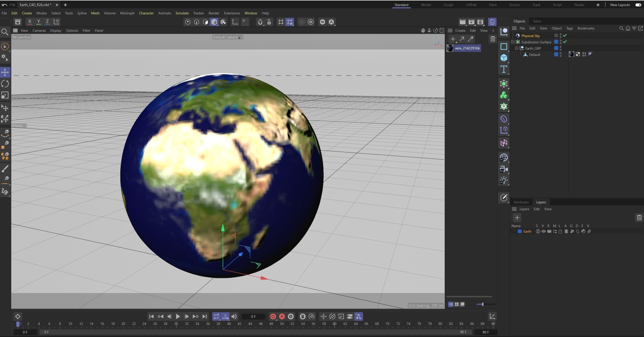Toggle the Z axis lock

click(x=47, y=22)
